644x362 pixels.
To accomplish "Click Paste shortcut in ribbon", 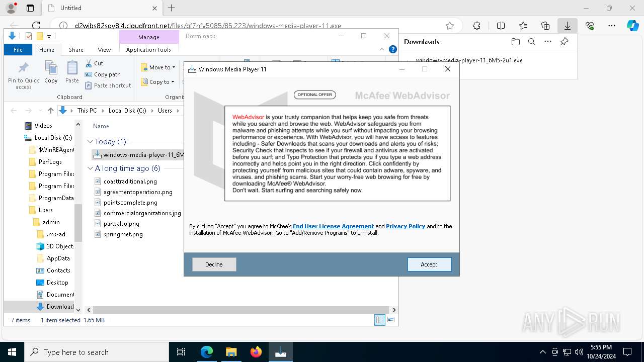I will 108,85.
